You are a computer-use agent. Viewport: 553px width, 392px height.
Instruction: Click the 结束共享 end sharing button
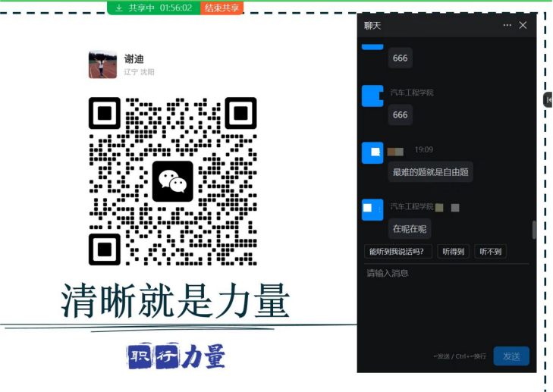(x=222, y=8)
